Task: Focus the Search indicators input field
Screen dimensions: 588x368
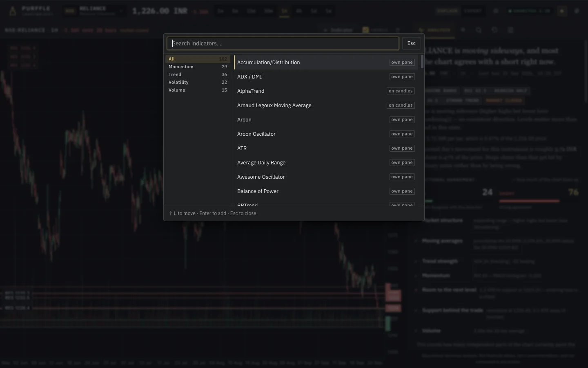Action: [283, 43]
